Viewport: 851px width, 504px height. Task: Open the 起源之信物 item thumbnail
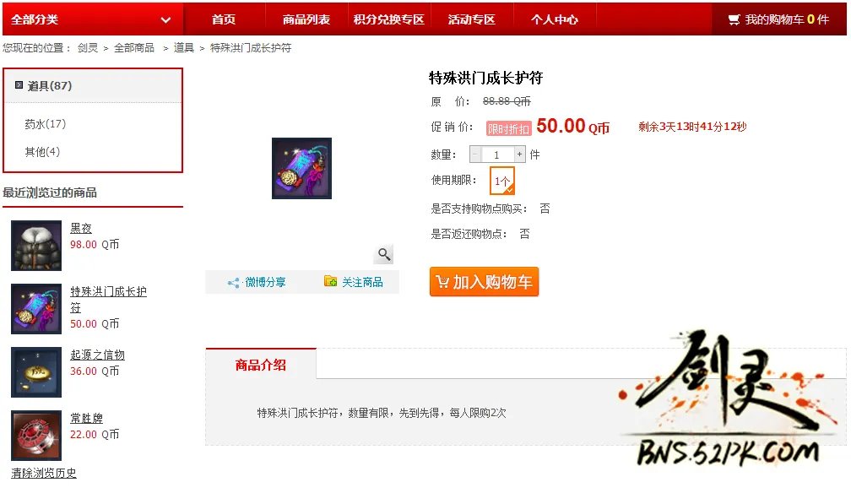[x=36, y=372]
